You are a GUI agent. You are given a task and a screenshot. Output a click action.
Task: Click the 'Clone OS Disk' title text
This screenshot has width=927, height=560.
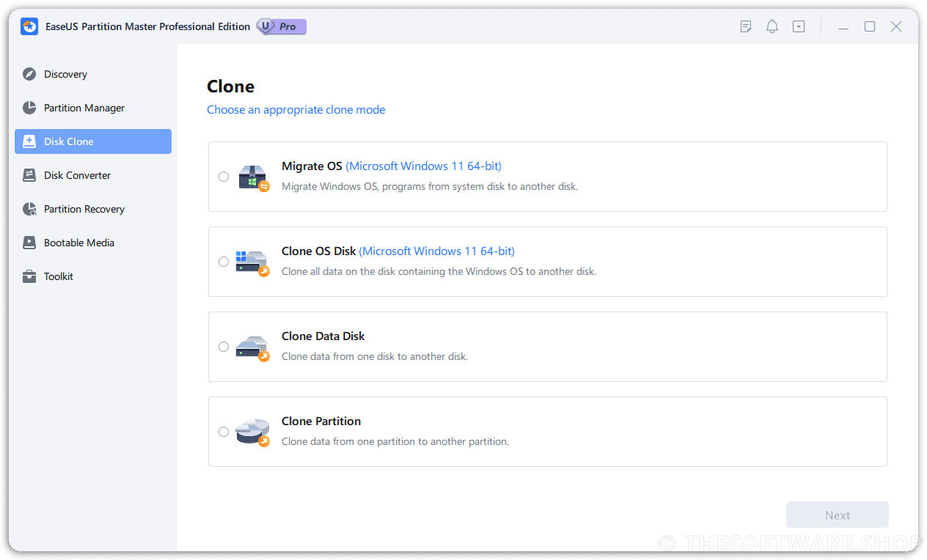click(x=319, y=251)
